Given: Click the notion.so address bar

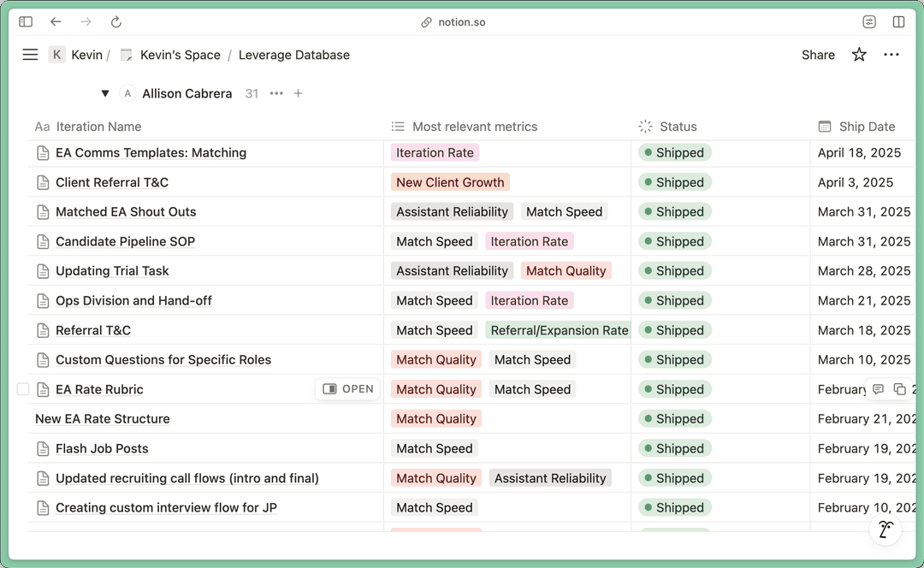Looking at the screenshot, I should click(462, 22).
